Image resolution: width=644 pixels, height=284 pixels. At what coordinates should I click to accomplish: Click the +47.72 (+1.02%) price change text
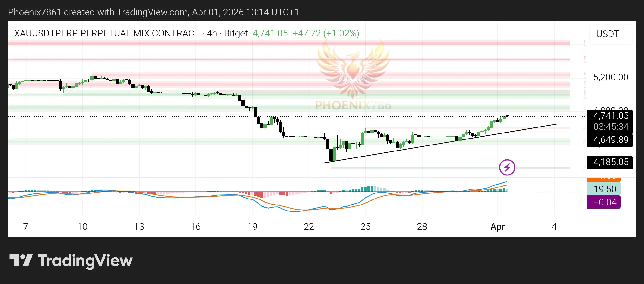tap(326, 33)
